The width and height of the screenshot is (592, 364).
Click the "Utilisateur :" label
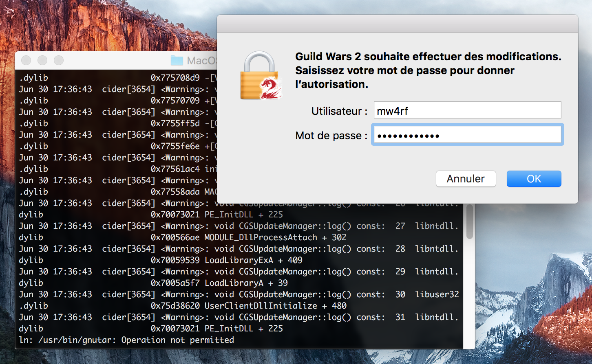pyautogui.click(x=339, y=111)
